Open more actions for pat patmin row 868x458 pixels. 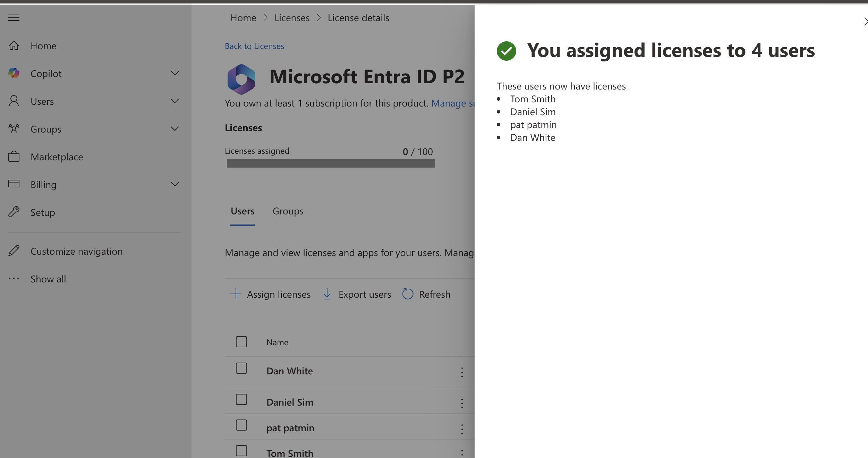(x=462, y=429)
